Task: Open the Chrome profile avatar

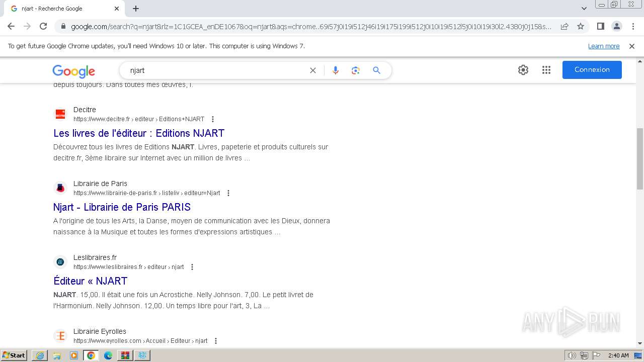Action: click(x=616, y=26)
